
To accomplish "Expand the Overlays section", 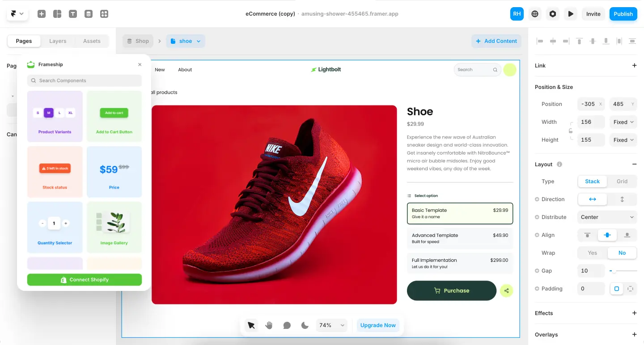I will tap(634, 335).
